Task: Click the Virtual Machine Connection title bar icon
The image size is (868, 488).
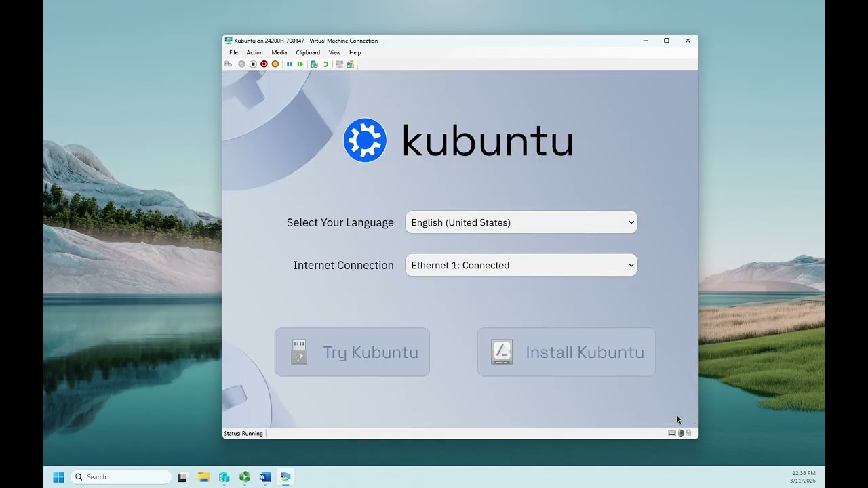Action: pos(229,41)
